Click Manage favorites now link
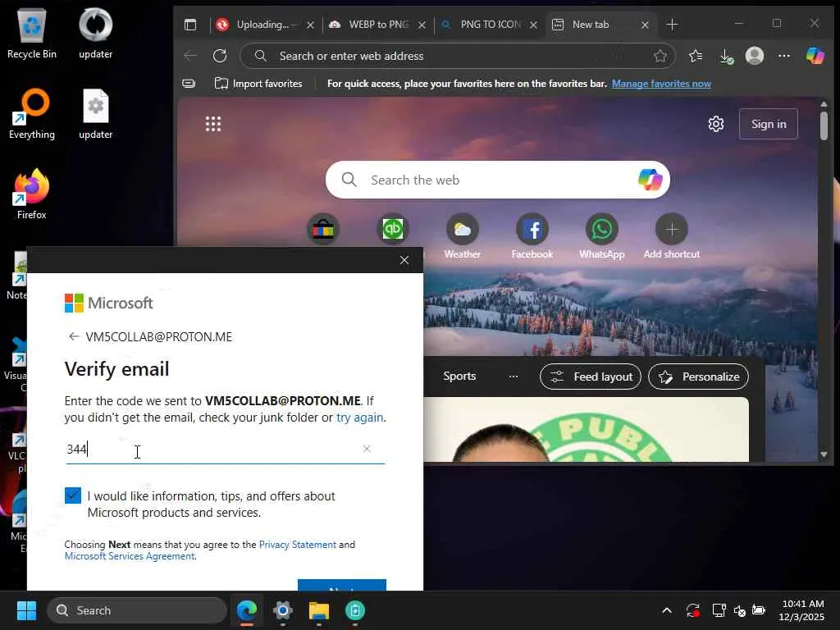This screenshot has width=840, height=630. coord(661,84)
